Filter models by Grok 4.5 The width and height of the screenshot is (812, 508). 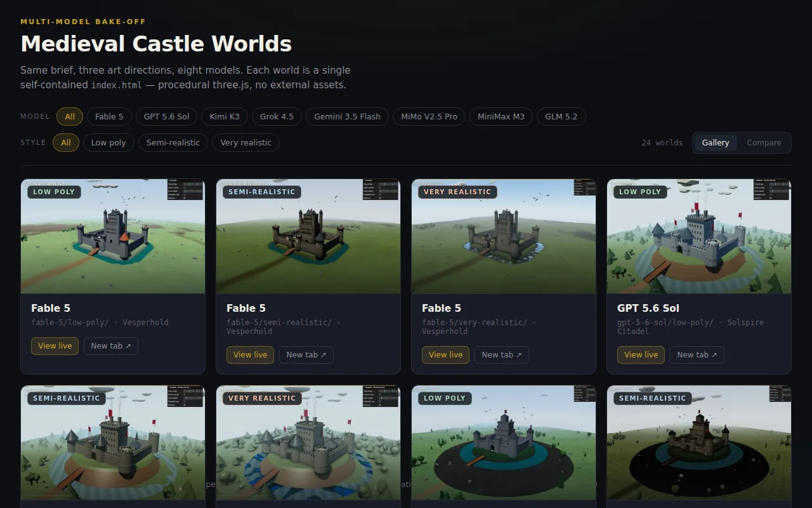[277, 116]
